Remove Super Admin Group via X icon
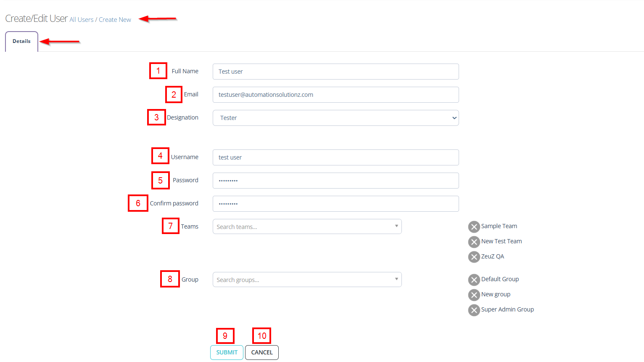Viewport: 644px width, 362px height. [x=474, y=310]
